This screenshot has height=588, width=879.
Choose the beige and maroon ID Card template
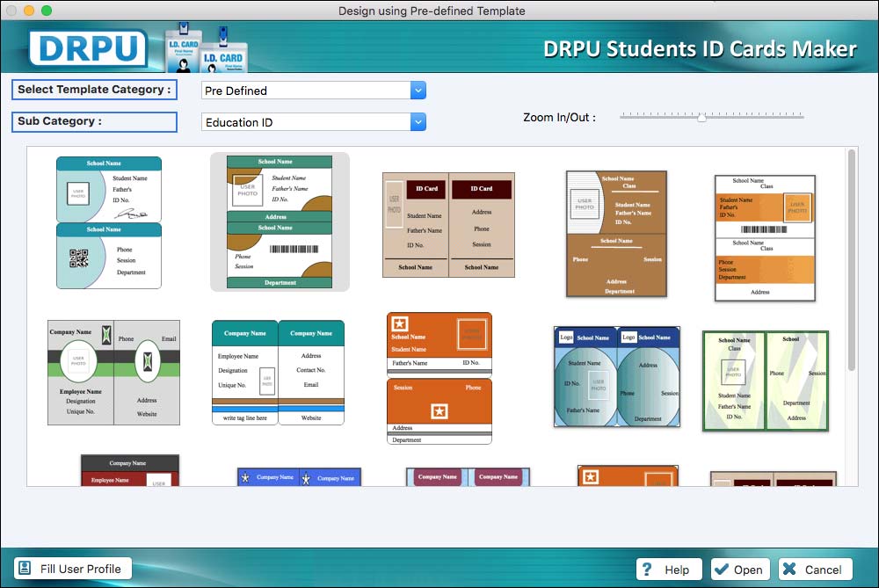click(448, 225)
